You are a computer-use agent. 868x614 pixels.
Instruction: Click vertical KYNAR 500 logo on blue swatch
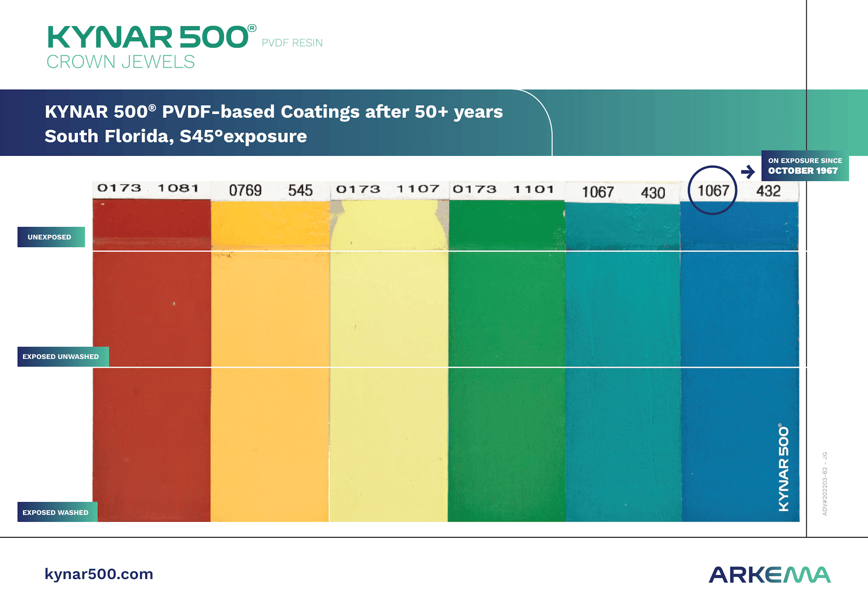pyautogui.click(x=783, y=467)
